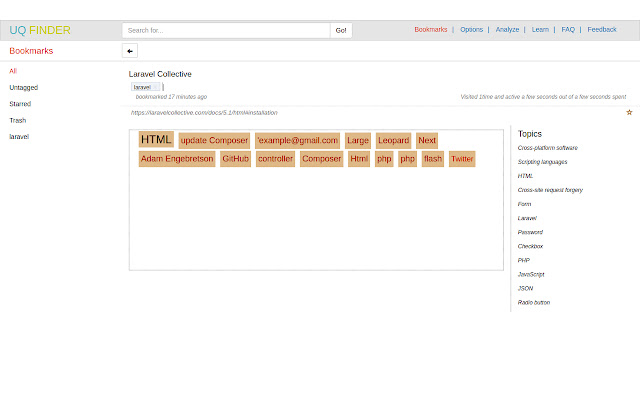Screen dimensions: 640x400
Task: Open the FAQ navigation link
Action: [568, 29]
